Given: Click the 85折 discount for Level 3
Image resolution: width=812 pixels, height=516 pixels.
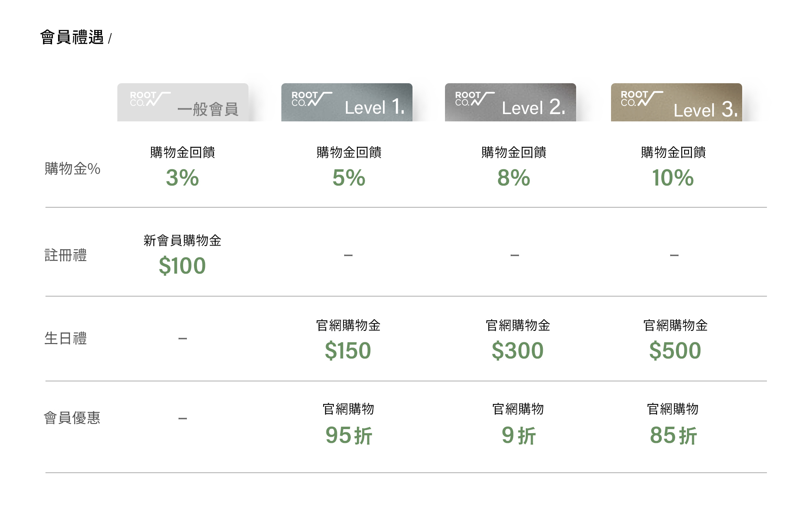Looking at the screenshot, I should (673, 436).
